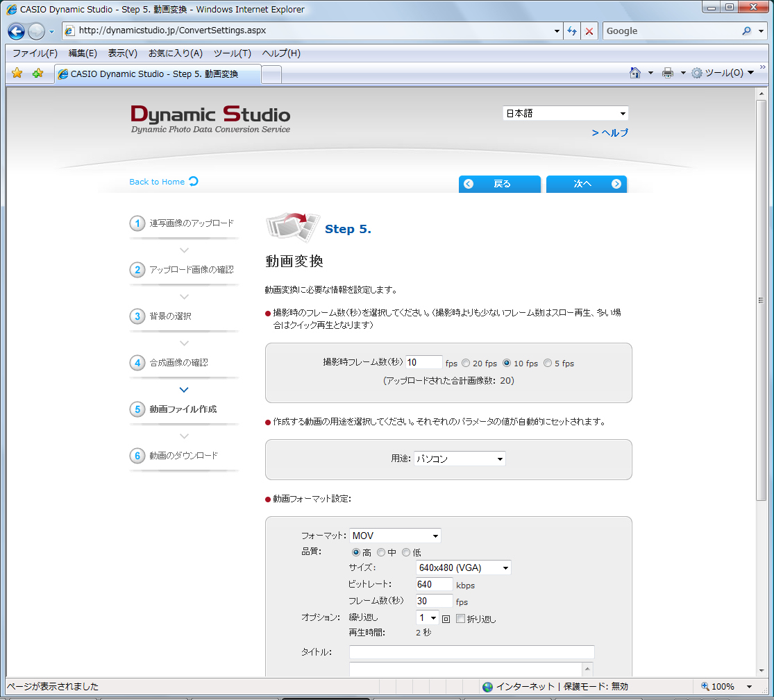Click the Google search magnifier icon
Image resolution: width=774 pixels, height=700 pixels.
point(745,31)
